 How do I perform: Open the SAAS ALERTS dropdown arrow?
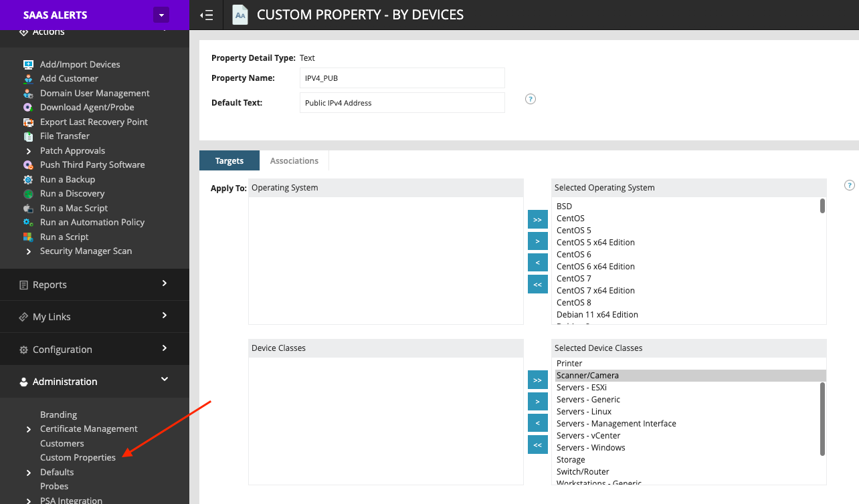point(161,15)
